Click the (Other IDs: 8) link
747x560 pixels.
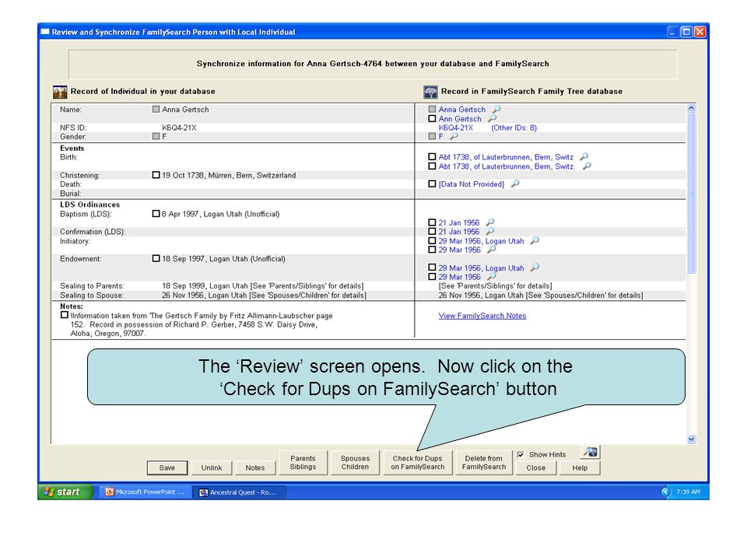(x=514, y=128)
